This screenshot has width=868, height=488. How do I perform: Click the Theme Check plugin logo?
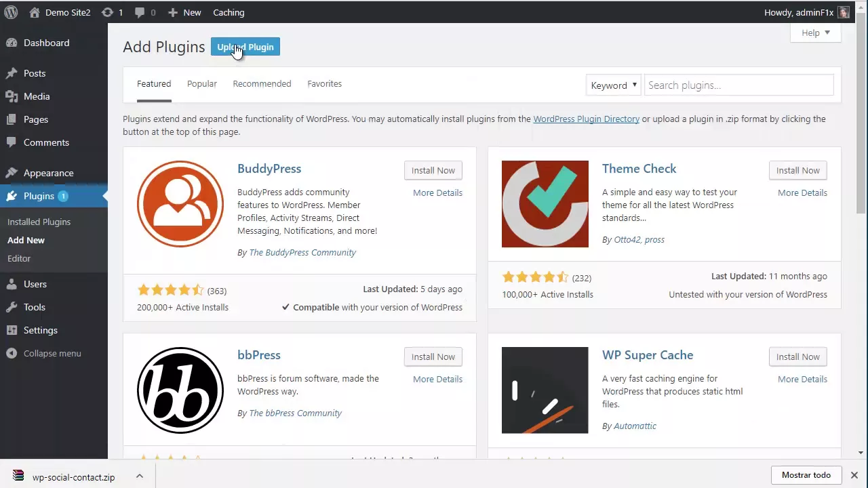point(545,204)
